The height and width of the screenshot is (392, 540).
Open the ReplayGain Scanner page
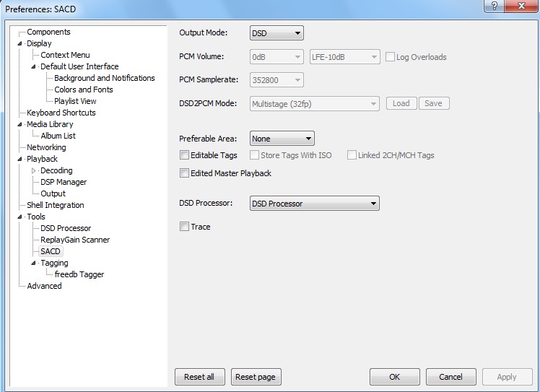click(x=75, y=240)
